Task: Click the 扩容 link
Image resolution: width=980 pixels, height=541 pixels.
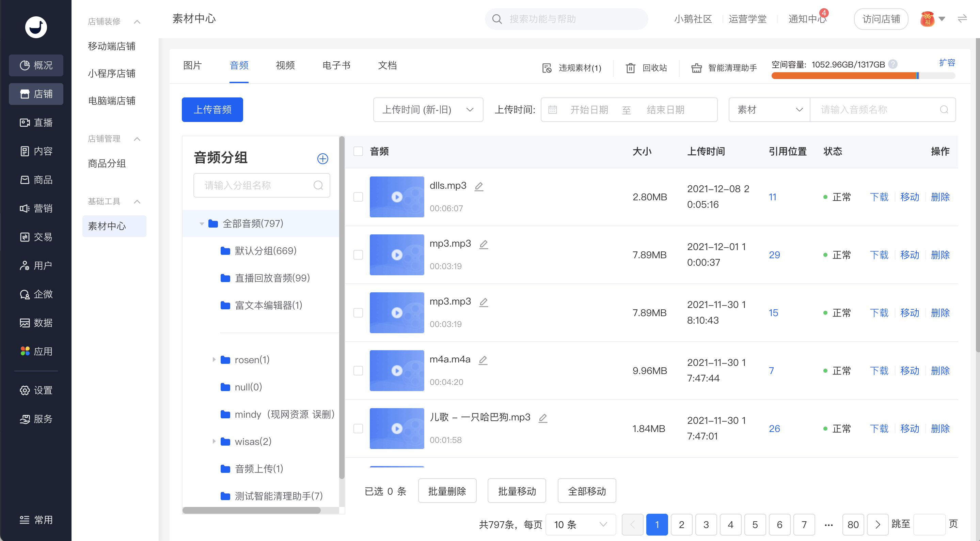Action: (947, 62)
